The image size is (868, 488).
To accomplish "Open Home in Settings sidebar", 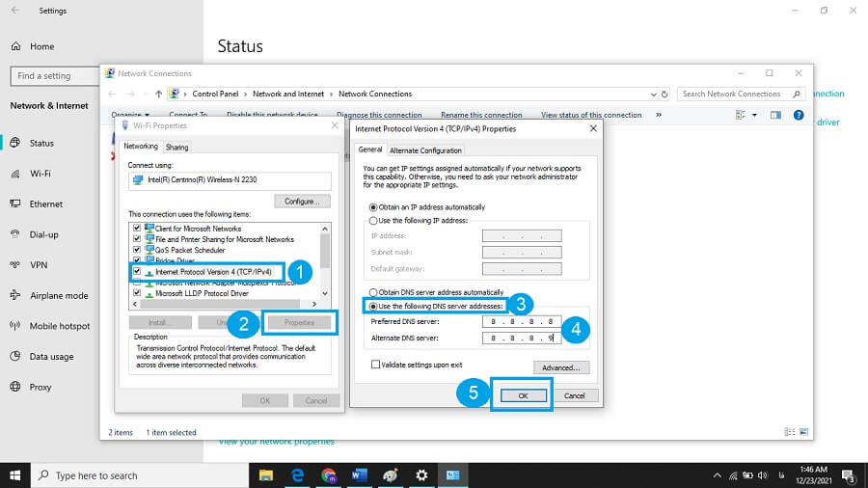I will tap(33, 46).
